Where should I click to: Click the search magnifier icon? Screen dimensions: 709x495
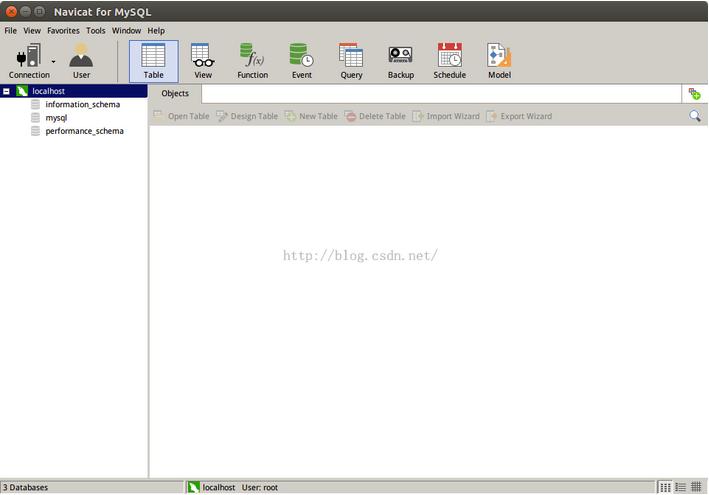pyautogui.click(x=695, y=116)
